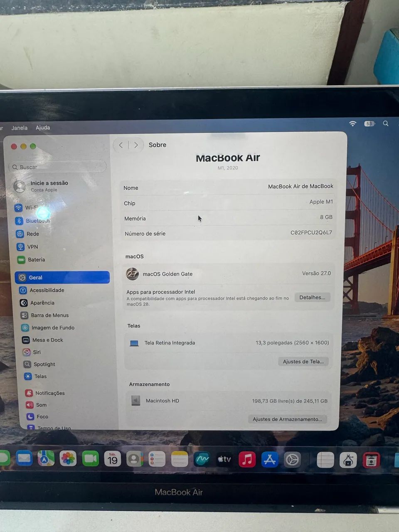This screenshot has width=399, height=532.
Task: Open Siri settings in sidebar
Action: [32, 352]
